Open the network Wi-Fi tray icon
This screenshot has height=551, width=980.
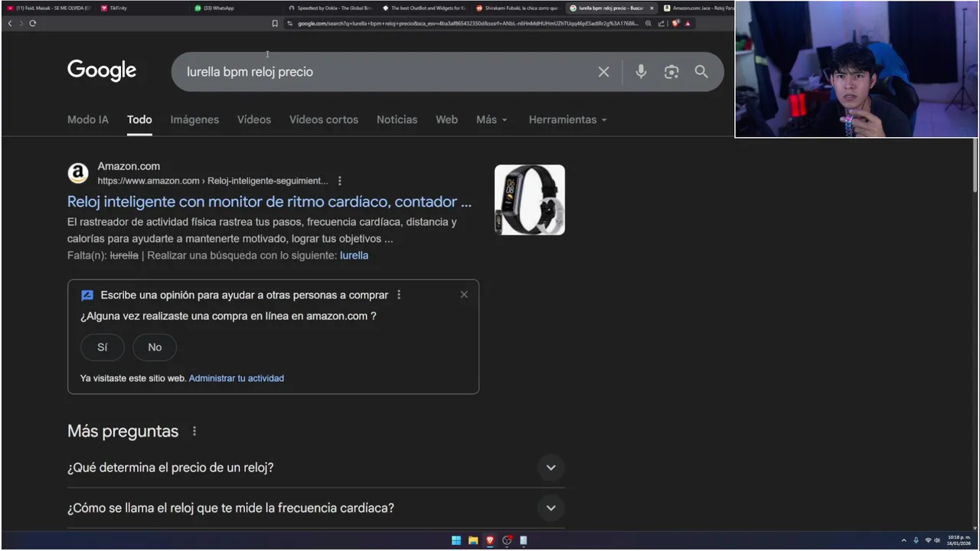tap(928, 540)
